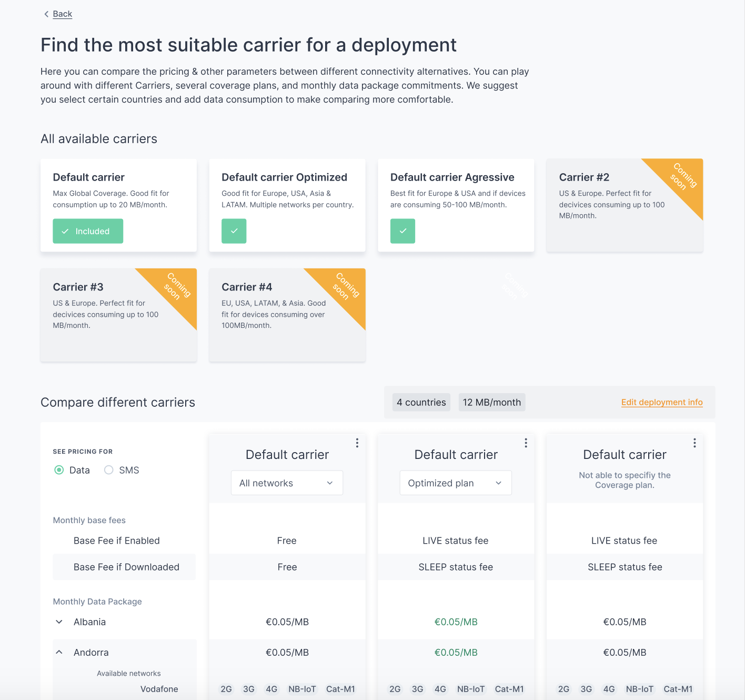Go Back using the Back link
Viewport: 745px width, 700px height.
[x=62, y=14]
